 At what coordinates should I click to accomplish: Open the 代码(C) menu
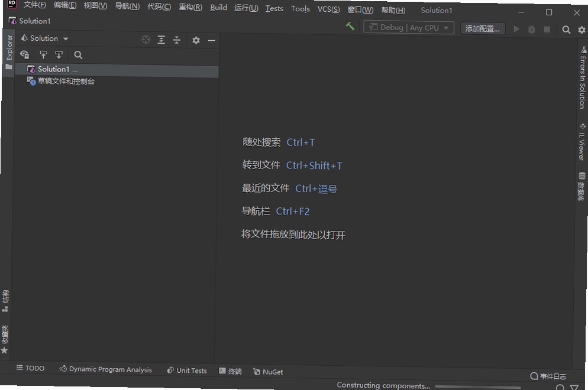pyautogui.click(x=159, y=6)
